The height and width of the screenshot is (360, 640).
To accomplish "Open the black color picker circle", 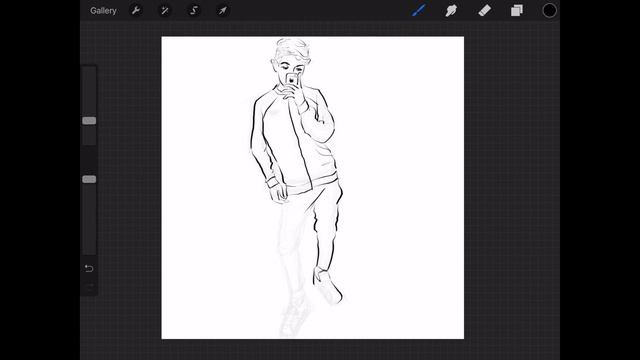I will point(549,10).
